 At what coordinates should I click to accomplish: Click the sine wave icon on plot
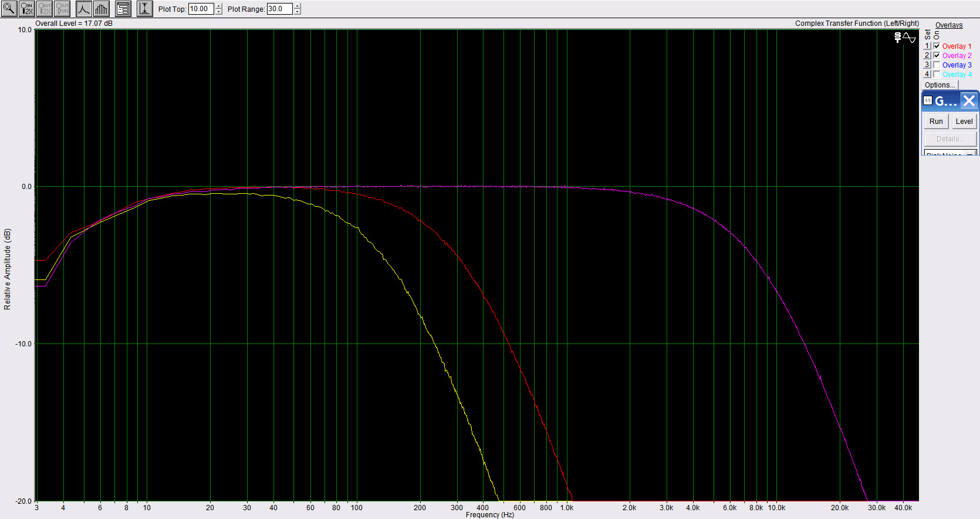click(909, 38)
